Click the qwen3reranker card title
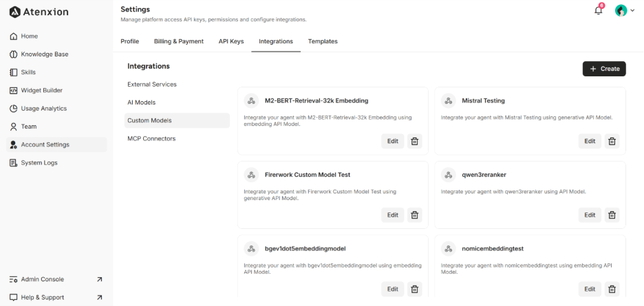Image resolution: width=644 pixels, height=306 pixels. pos(484,175)
